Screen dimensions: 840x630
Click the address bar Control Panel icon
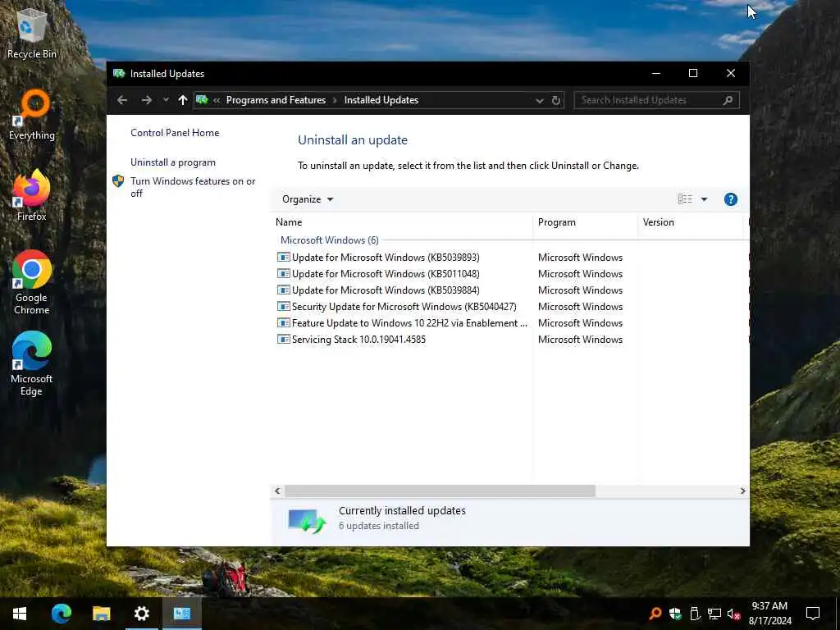(202, 99)
